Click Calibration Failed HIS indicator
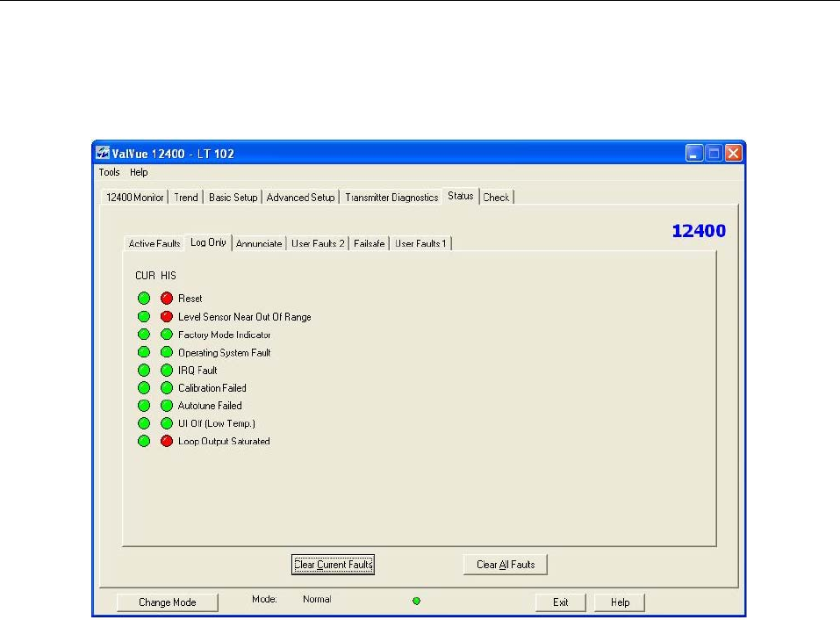840x620 pixels. coord(167,387)
